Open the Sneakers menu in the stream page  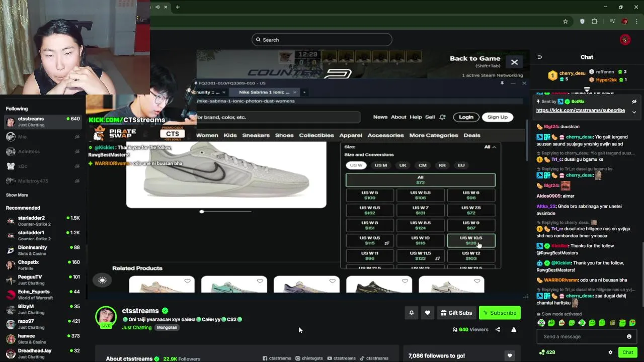(256, 135)
